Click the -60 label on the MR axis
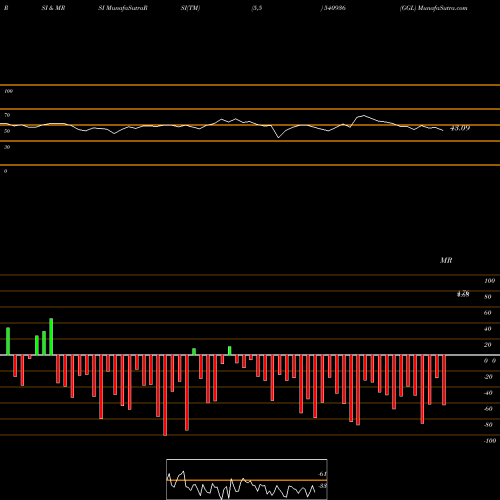Screen dimensions: 500x500 point(488,409)
